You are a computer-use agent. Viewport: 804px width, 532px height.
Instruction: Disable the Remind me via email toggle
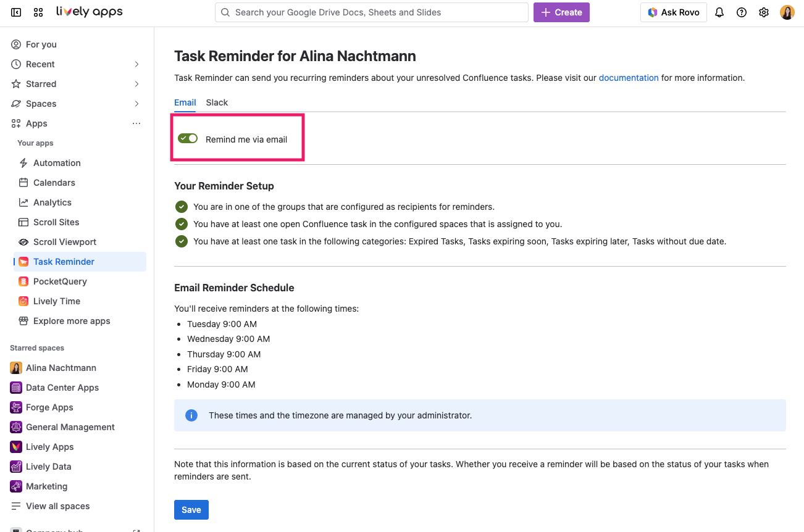point(187,138)
